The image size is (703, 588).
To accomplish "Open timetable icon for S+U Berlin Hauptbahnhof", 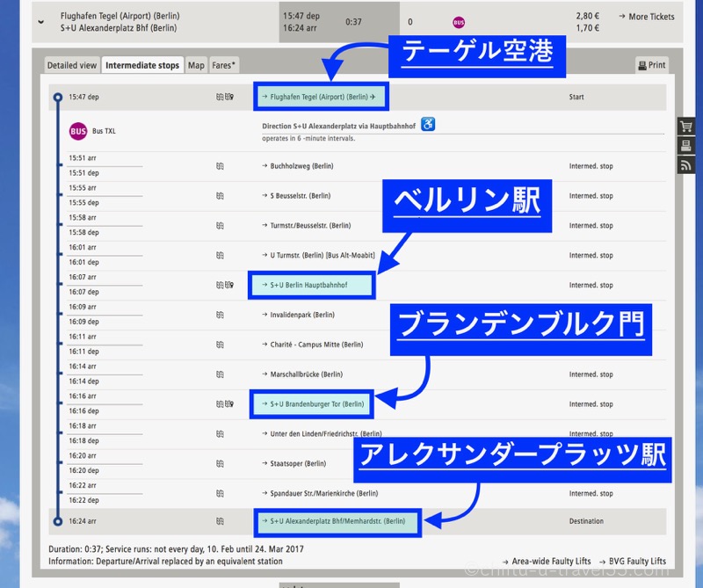I will 220,285.
